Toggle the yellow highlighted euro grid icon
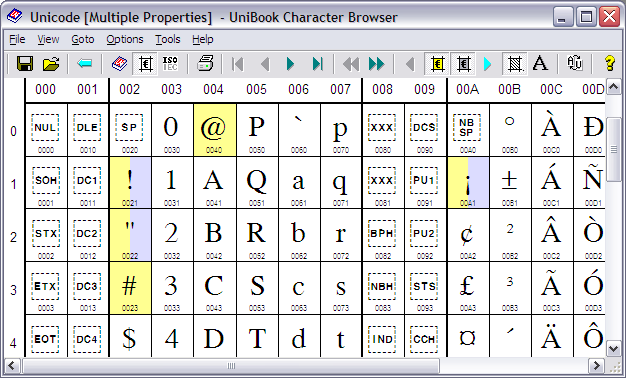This screenshot has width=626, height=378. (437, 63)
